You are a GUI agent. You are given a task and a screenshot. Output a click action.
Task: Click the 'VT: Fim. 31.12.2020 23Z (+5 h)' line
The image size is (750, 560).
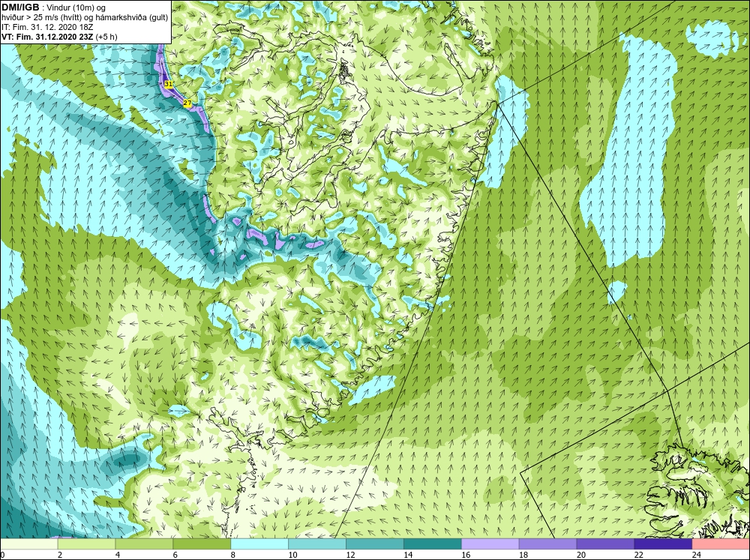[x=59, y=36]
